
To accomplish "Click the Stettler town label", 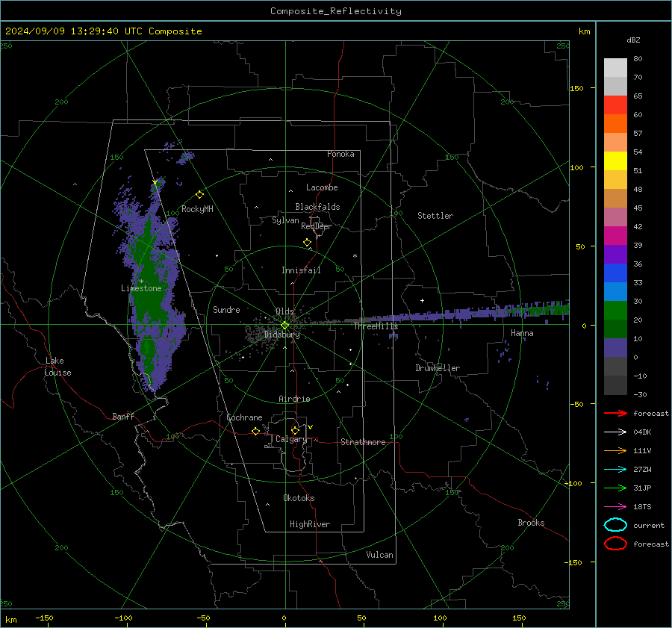I will pos(435,216).
